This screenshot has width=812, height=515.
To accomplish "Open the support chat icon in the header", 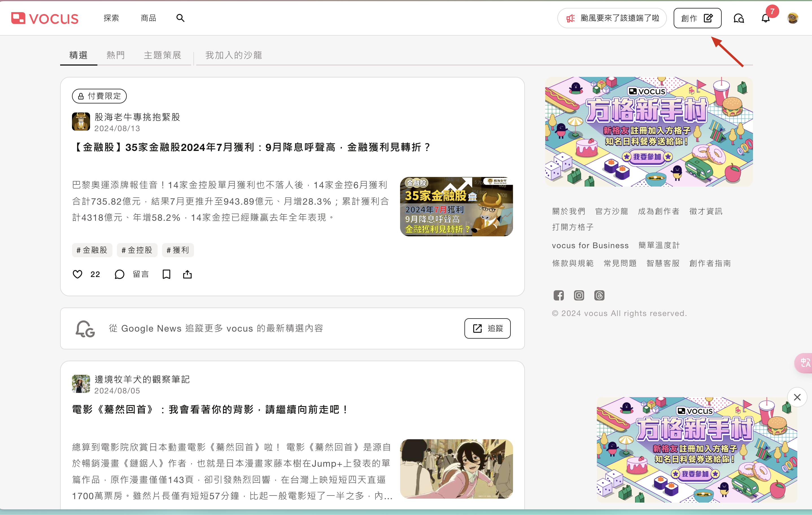I will 739,18.
